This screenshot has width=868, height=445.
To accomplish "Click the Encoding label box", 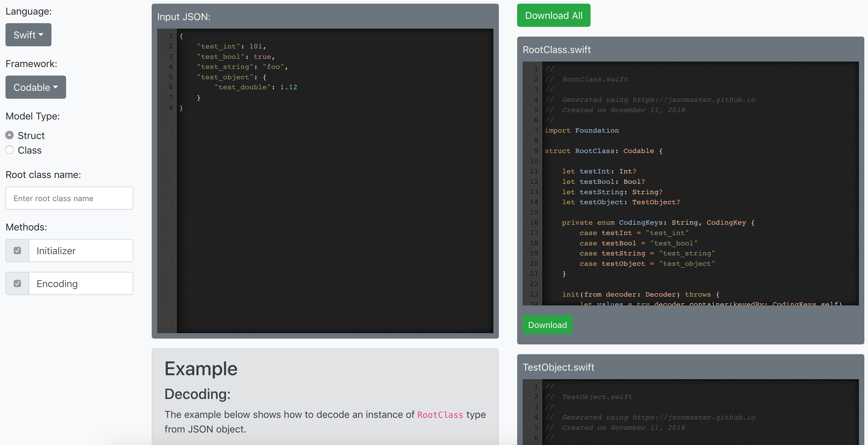I will 81,283.
